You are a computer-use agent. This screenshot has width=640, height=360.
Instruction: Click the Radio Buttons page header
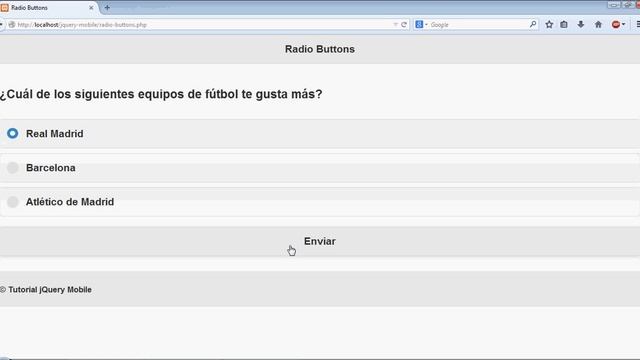(x=320, y=49)
